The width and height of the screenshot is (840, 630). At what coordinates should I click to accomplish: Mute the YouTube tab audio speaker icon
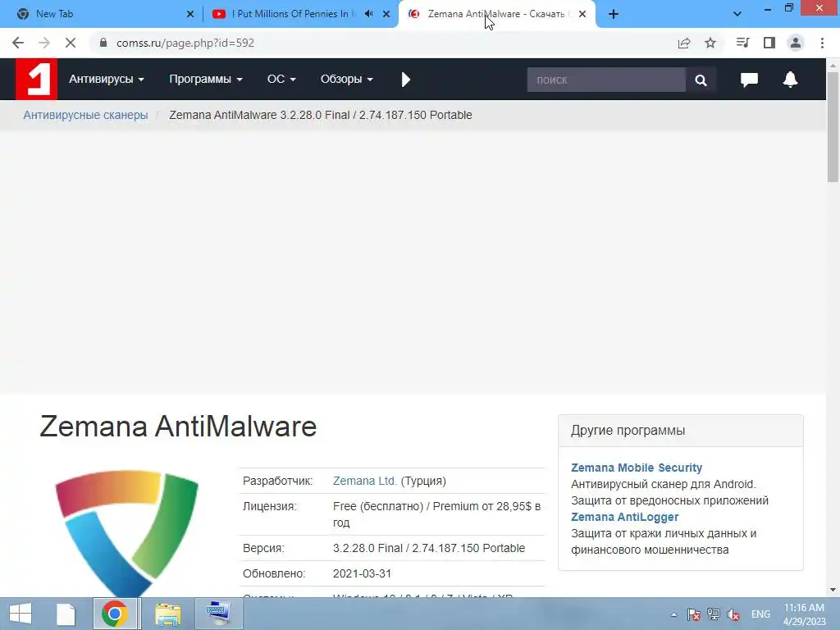pos(368,14)
